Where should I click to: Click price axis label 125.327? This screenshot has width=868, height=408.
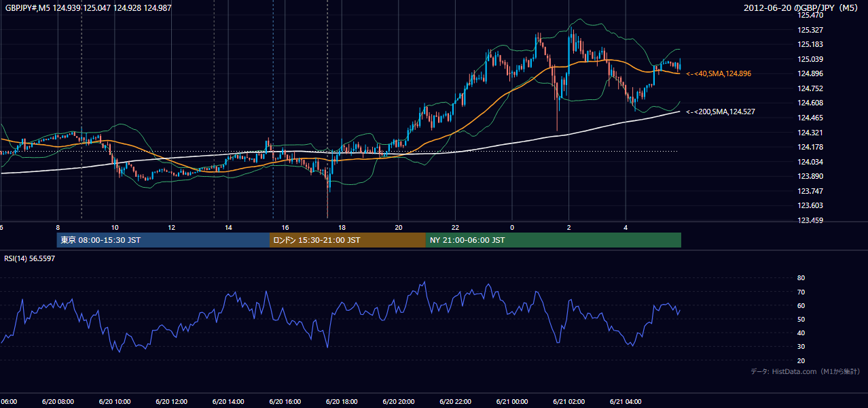coord(810,30)
